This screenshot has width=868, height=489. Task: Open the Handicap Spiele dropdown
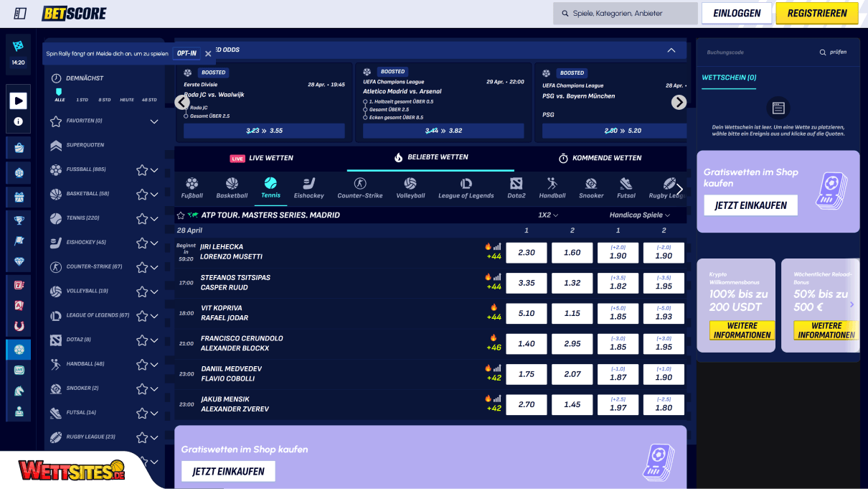pos(640,215)
